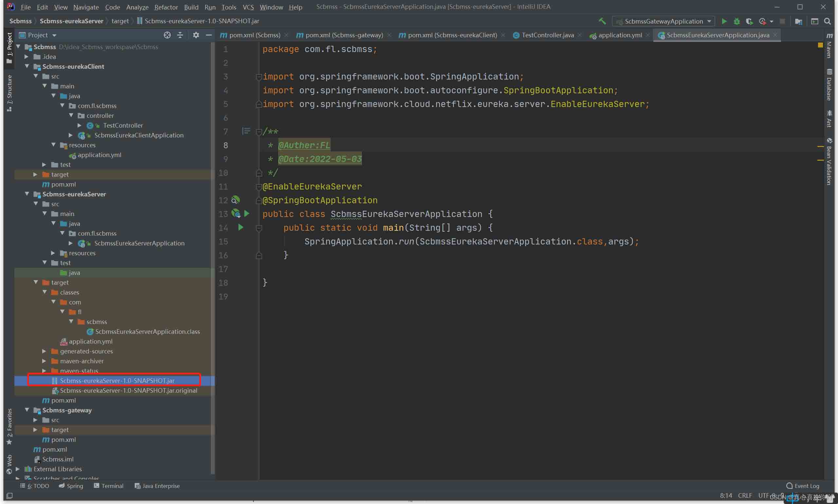Select TestController in the project tree
Image resolution: width=838 pixels, height=504 pixels.
coord(123,125)
